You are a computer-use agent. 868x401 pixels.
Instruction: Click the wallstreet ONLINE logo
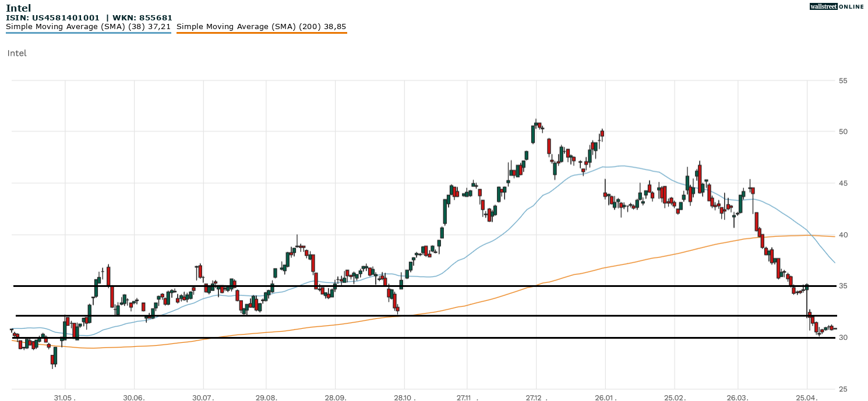point(837,7)
